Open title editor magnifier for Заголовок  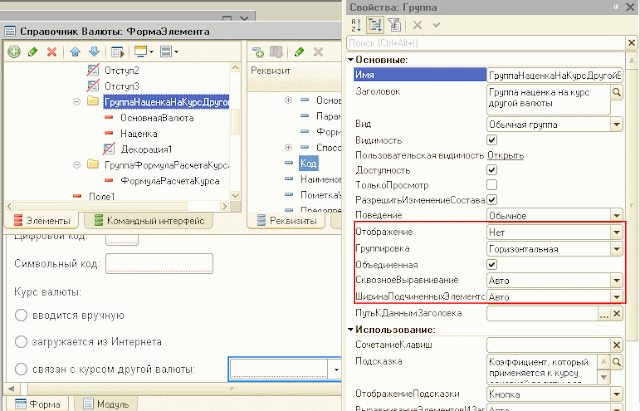617,92
